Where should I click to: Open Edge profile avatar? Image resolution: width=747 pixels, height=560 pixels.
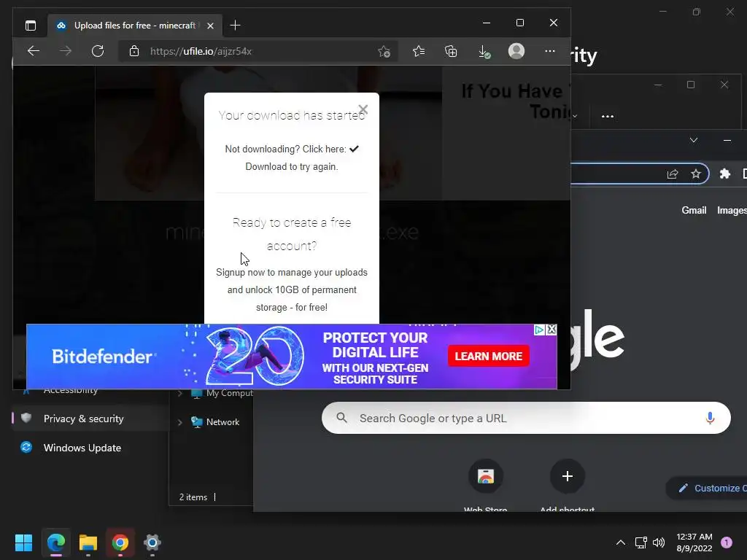click(516, 51)
